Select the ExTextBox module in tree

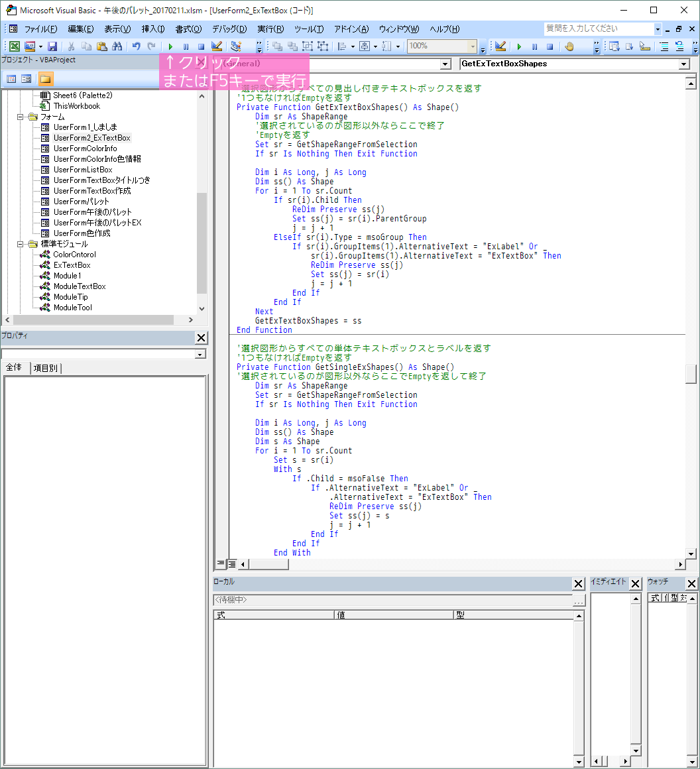click(72, 265)
